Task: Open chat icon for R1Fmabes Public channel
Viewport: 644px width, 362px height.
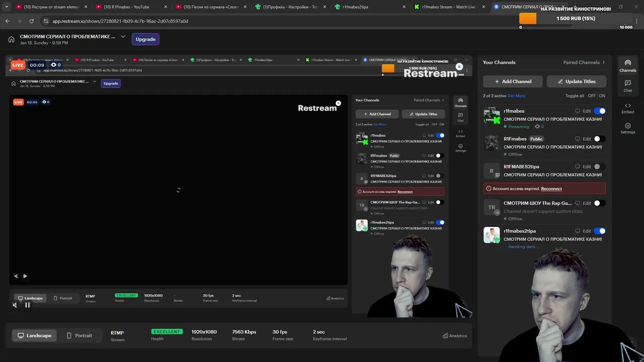Action: pyautogui.click(x=578, y=139)
